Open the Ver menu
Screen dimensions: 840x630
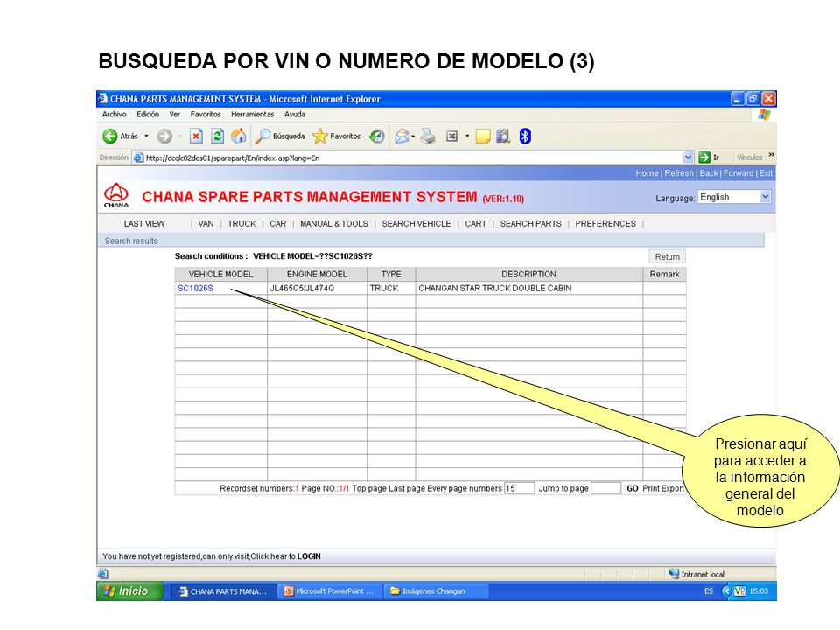click(175, 114)
